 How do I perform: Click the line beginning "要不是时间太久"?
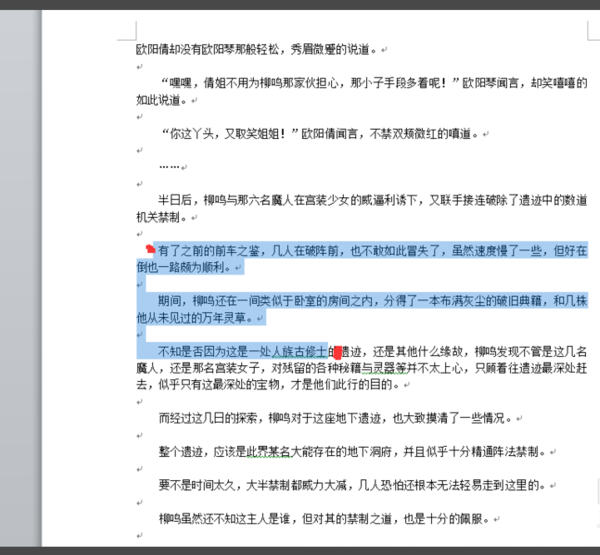tap(354, 485)
